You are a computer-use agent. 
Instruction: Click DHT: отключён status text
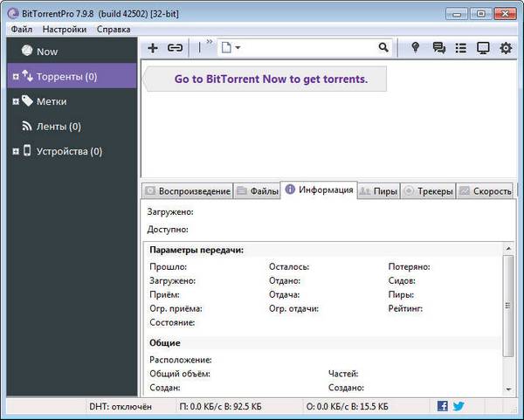point(121,407)
